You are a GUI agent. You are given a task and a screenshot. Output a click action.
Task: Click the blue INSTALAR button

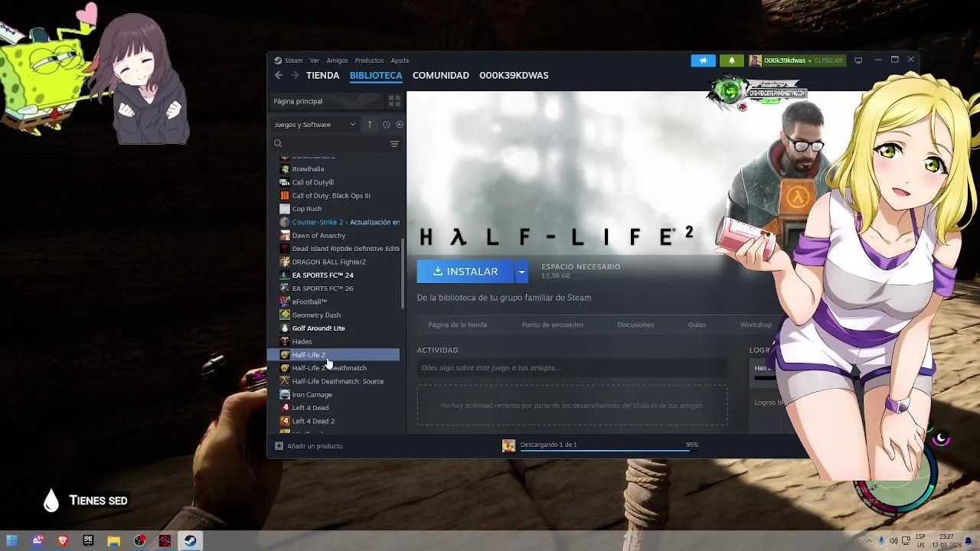(x=465, y=272)
